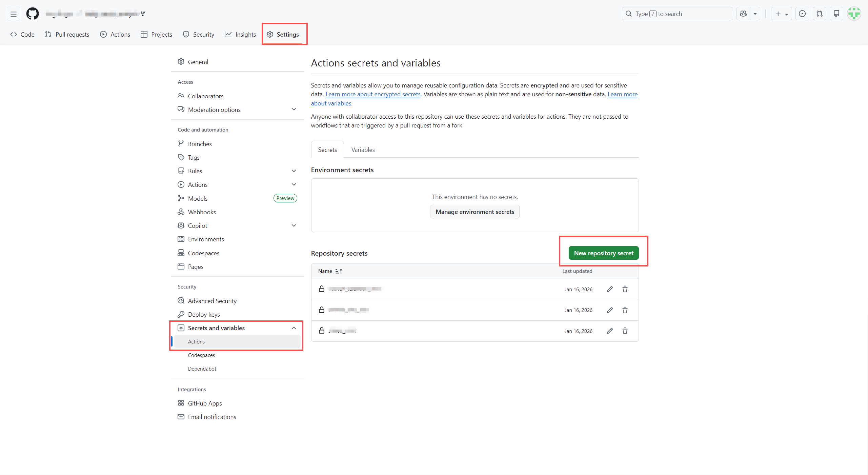Open the notifications inbox icon
Viewport: 868px width, 475px height.
(x=836, y=14)
